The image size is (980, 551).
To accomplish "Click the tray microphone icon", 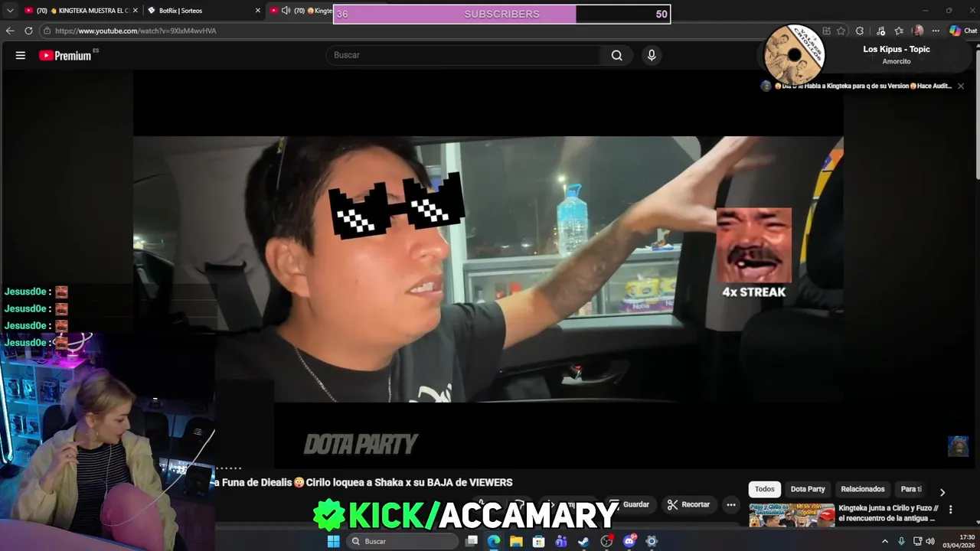I will coord(901,541).
